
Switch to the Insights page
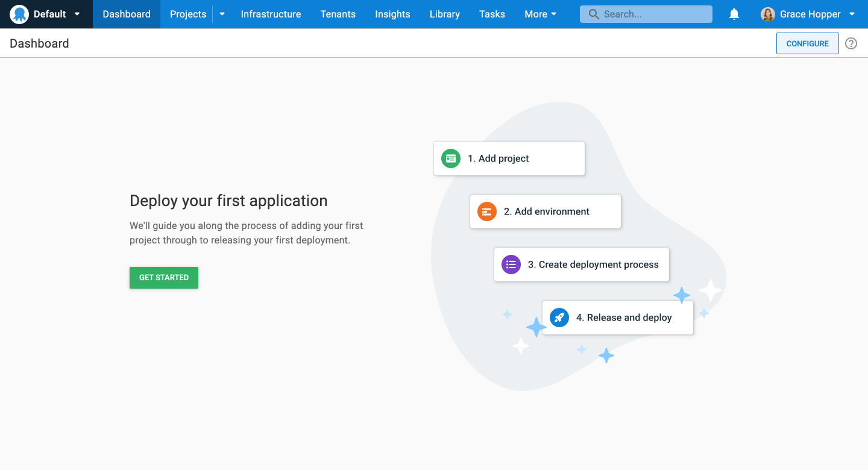[392, 14]
